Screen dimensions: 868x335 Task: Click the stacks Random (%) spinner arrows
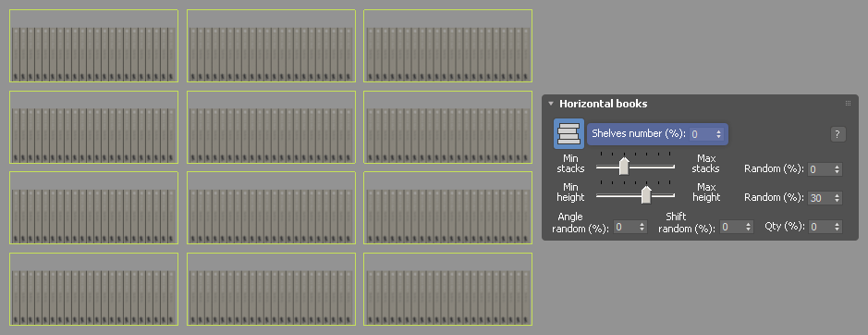tap(837, 169)
